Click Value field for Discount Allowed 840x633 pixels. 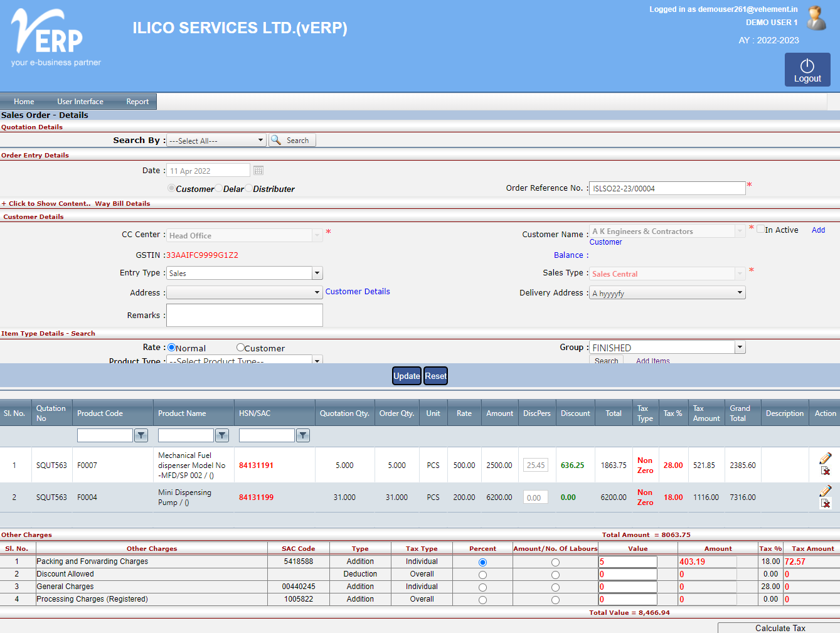pos(628,575)
